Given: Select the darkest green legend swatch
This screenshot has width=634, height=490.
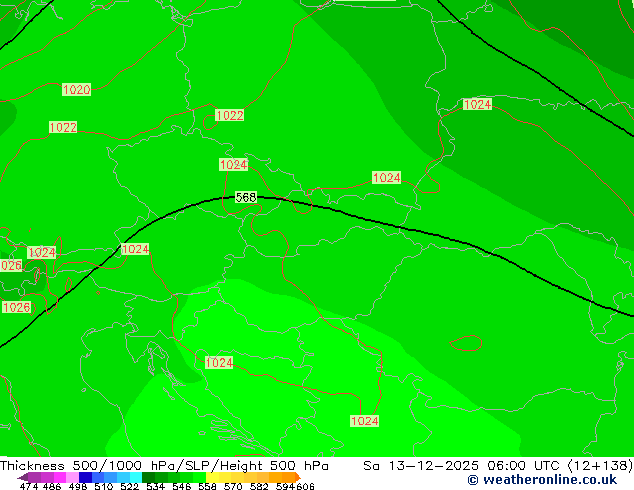Looking at the screenshot, I should point(148,477).
